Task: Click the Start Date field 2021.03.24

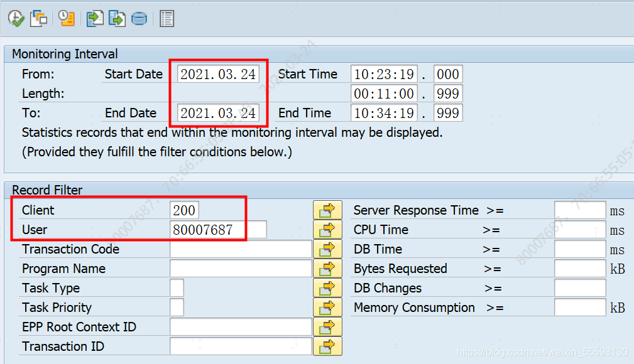Action: (218, 74)
